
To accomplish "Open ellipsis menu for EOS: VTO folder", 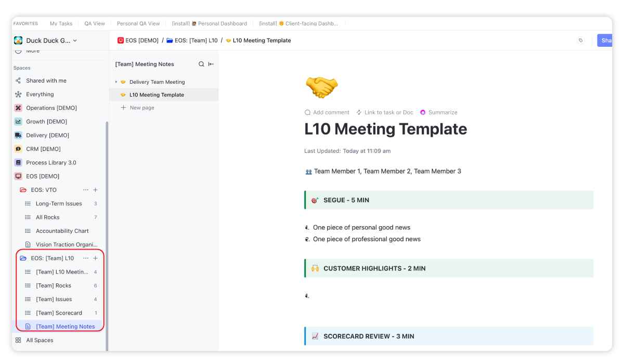I will pos(86,190).
